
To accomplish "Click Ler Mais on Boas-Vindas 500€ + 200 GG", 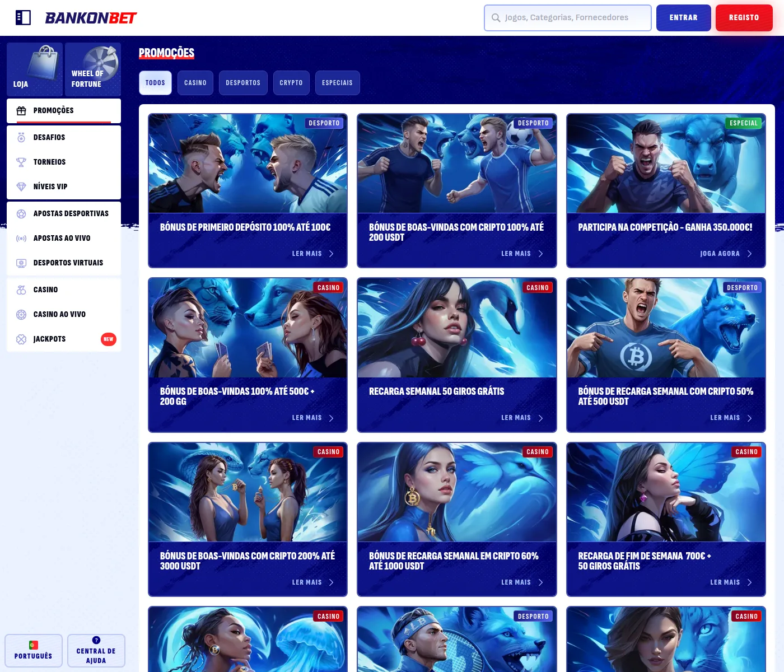I will click(x=307, y=418).
